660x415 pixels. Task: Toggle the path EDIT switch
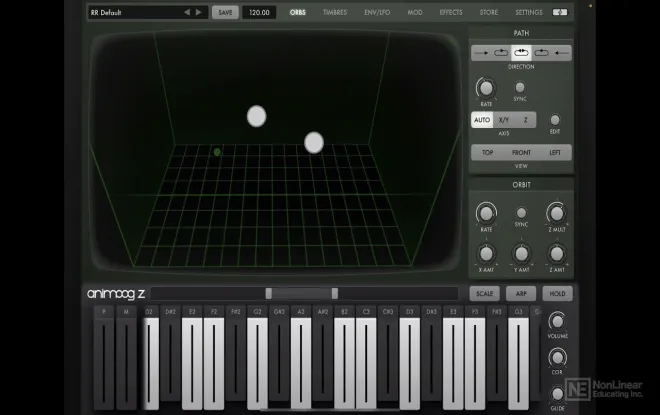[x=555, y=120]
